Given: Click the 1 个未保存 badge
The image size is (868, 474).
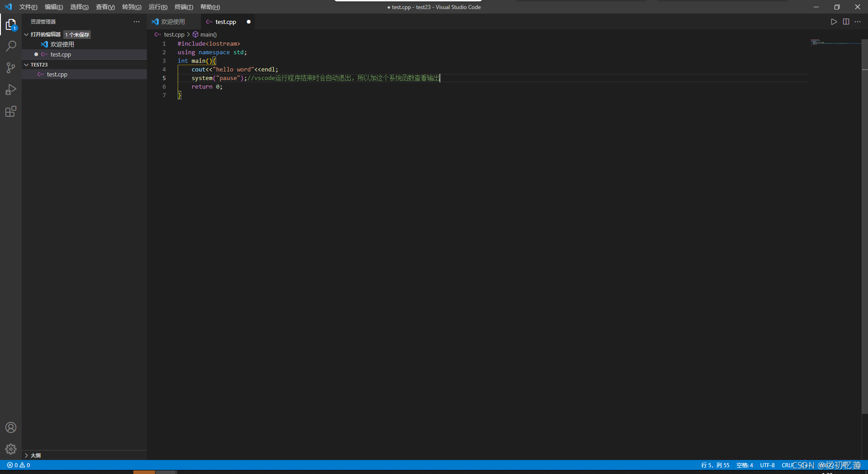Looking at the screenshot, I should pyautogui.click(x=77, y=35).
